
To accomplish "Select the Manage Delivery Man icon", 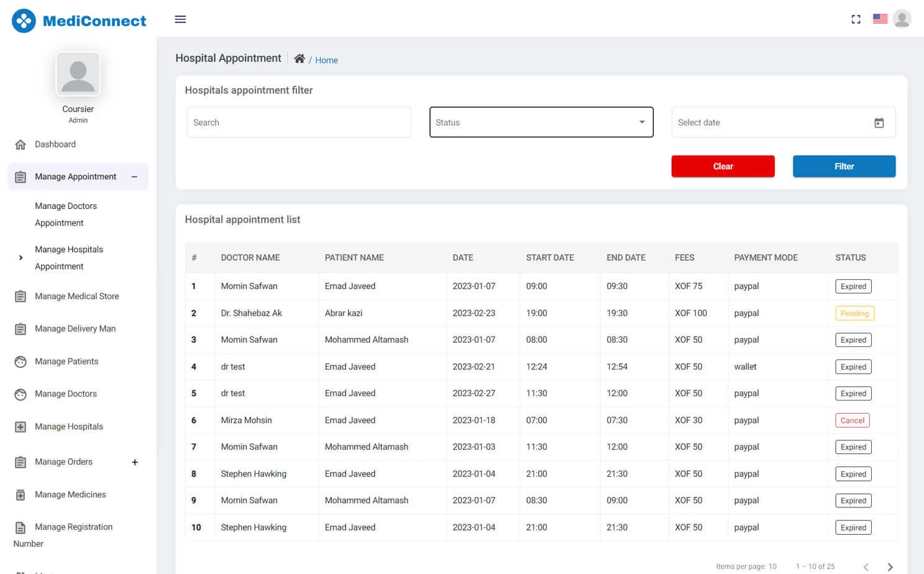I will [21, 328].
